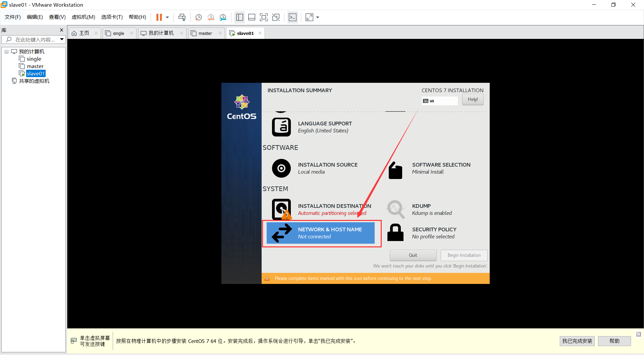Click the keyboard hint icon in bottom bar
Screen dimensions: 644x355
(74, 341)
